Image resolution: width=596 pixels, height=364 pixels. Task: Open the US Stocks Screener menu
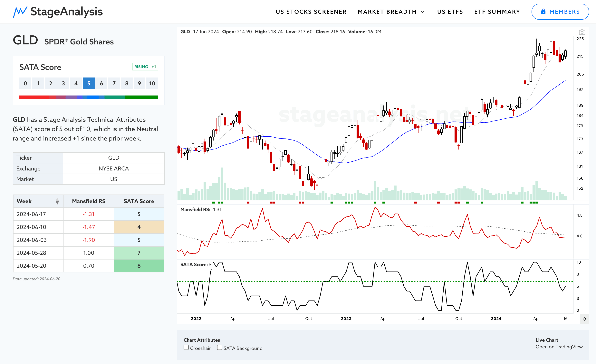311,12
